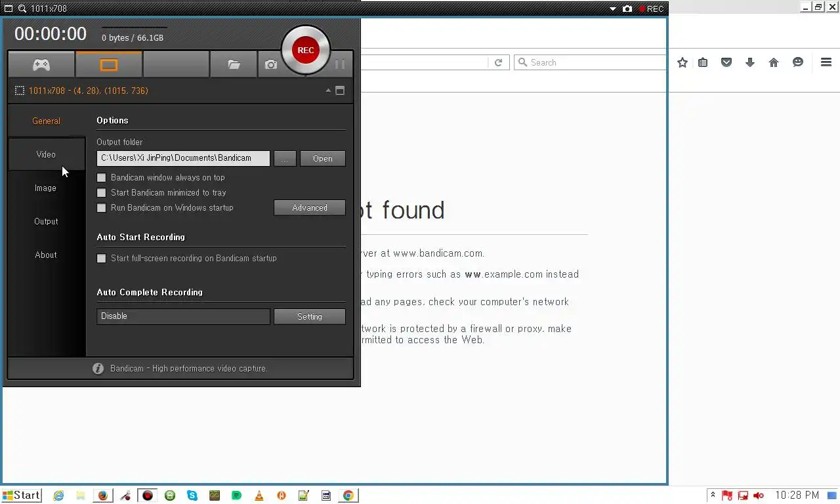Click the Bandicam taskbar icon
The image size is (840, 504).
click(148, 495)
